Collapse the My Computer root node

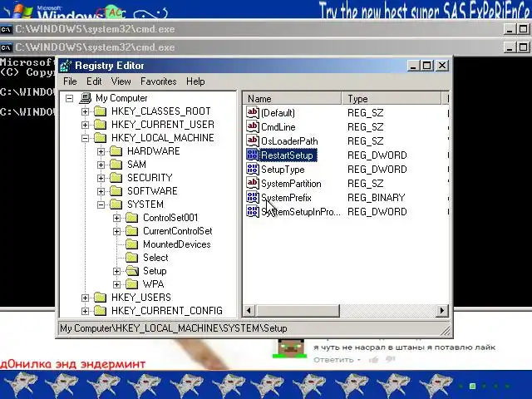(70, 98)
